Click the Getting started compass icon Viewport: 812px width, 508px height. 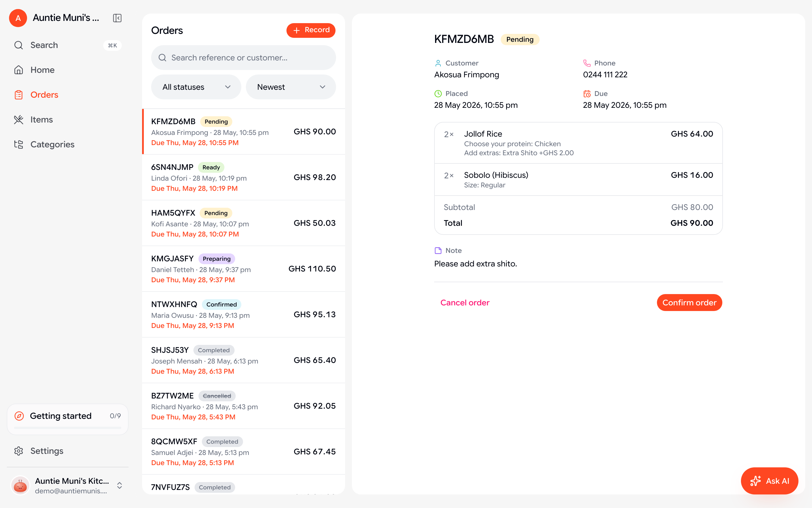[19, 416]
